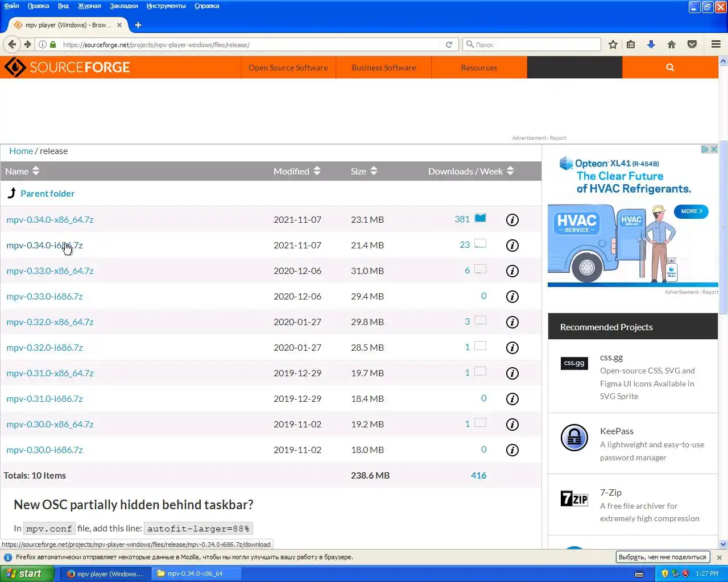This screenshot has height=582, width=728.
Task: Click the 7-Zip project icon
Action: tap(574, 498)
